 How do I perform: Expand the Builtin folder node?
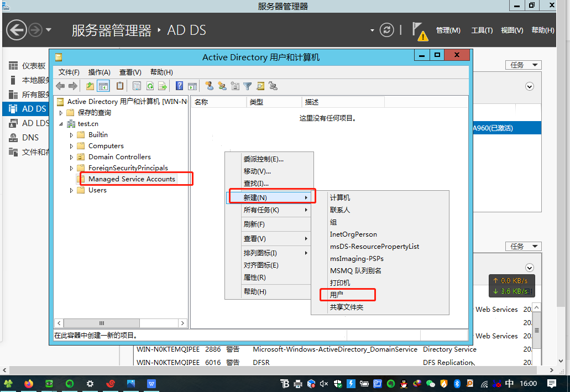(x=72, y=135)
